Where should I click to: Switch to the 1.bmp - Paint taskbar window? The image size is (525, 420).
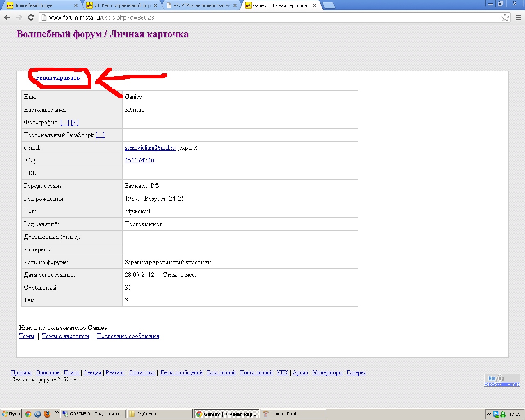(293, 414)
